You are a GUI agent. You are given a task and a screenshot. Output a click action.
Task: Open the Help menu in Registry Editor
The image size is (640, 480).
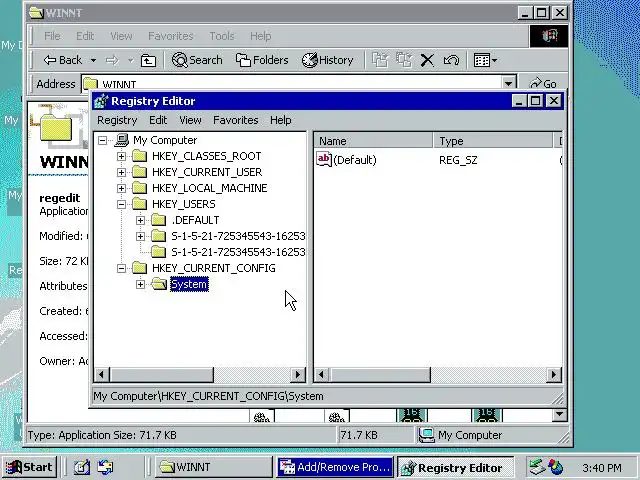click(280, 120)
